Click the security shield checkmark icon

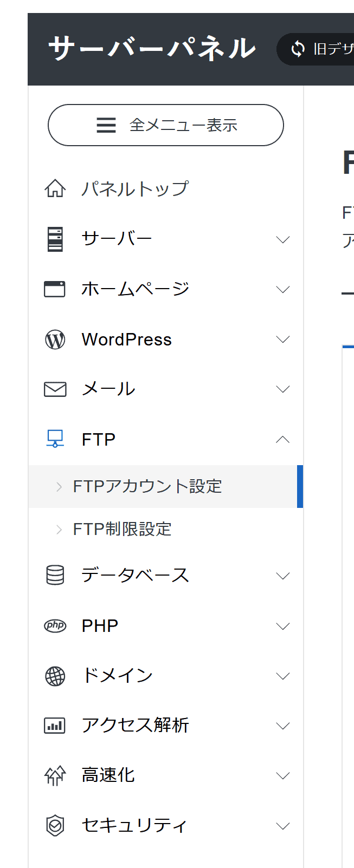(x=55, y=826)
